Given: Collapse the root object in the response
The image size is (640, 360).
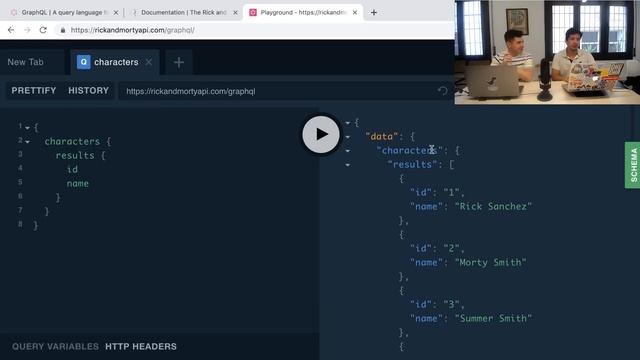Looking at the screenshot, I should 348,123.
